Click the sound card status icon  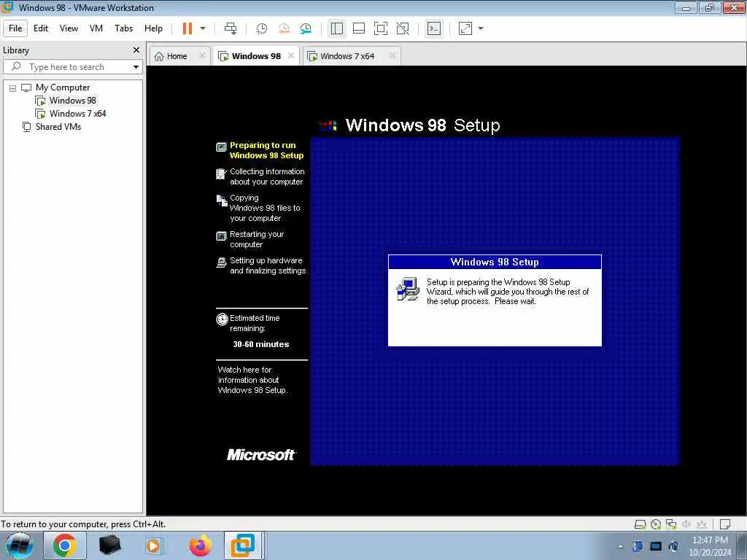(x=686, y=524)
